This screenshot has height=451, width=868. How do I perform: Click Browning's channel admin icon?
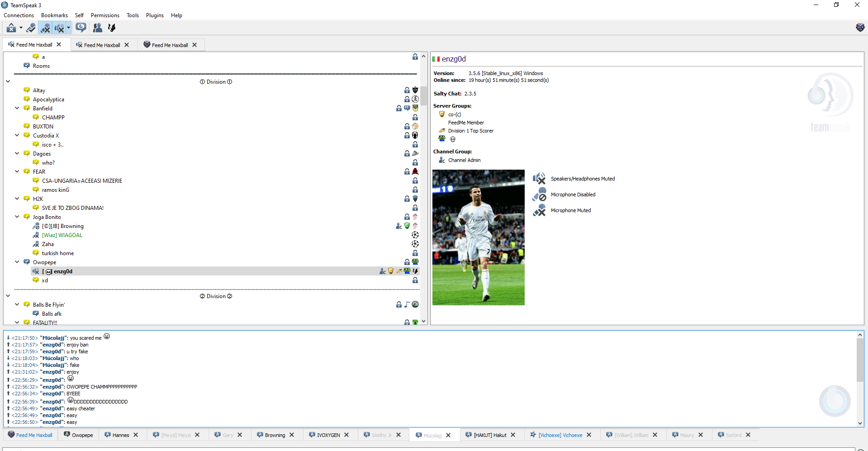click(x=399, y=226)
